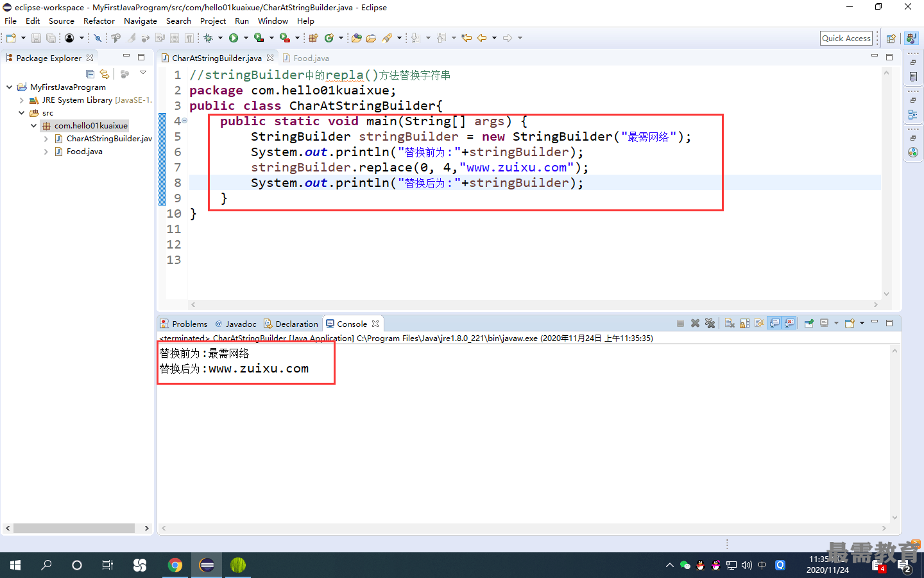Click taskbar search magnifier icon

click(x=46, y=565)
